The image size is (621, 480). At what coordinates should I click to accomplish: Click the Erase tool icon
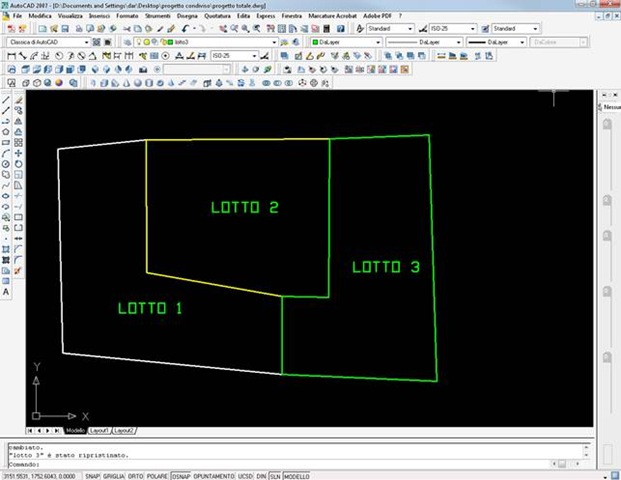19,101
